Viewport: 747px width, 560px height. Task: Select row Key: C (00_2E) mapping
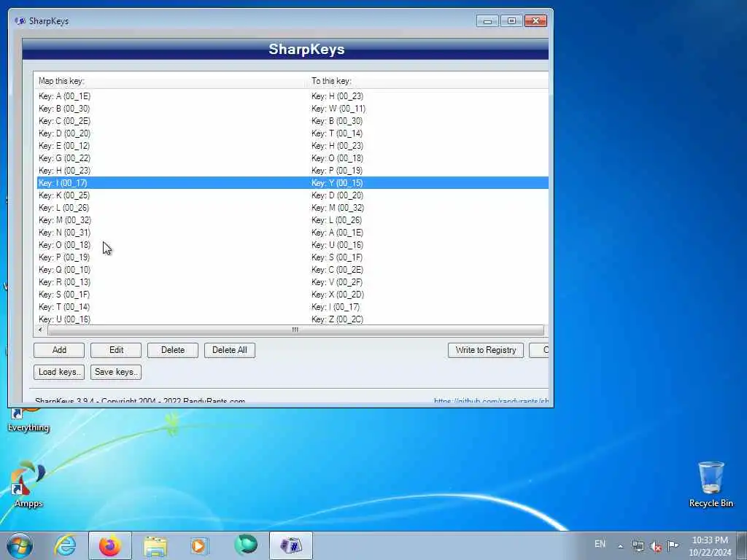click(293, 121)
